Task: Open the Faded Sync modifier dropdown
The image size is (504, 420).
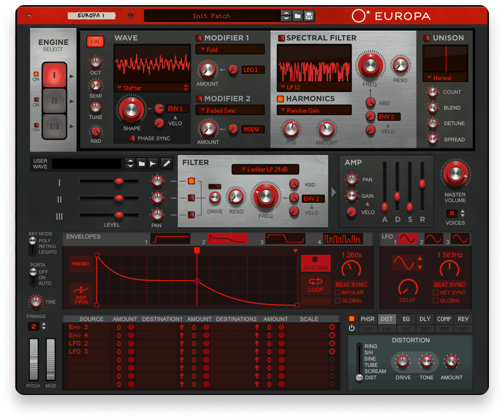Action: (x=230, y=111)
